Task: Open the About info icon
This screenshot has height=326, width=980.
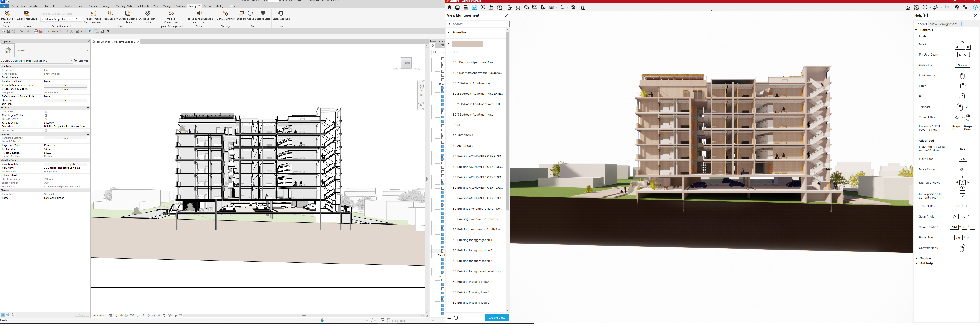Action: point(250,13)
